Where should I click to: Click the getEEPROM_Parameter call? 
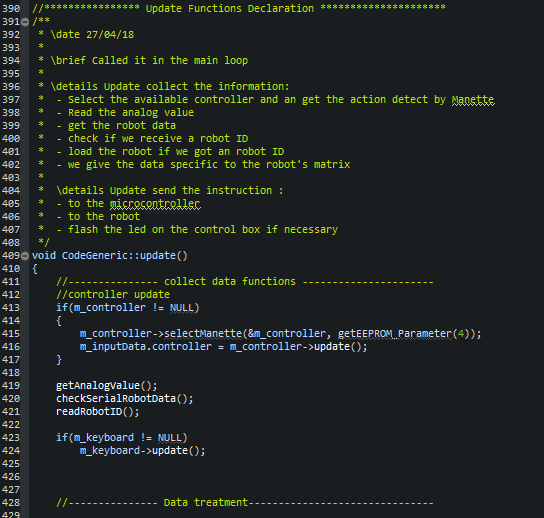click(395, 334)
